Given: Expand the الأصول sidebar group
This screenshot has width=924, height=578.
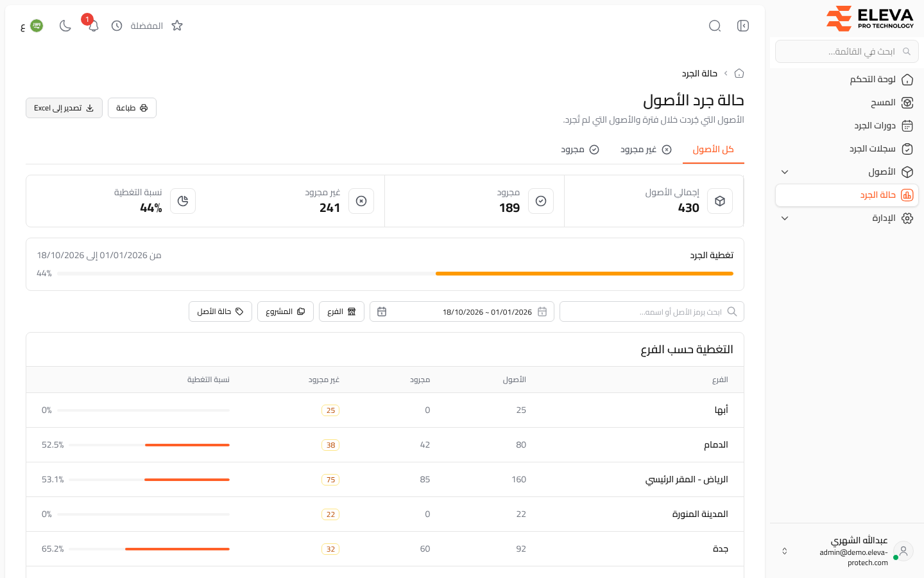Looking at the screenshot, I should (847, 172).
